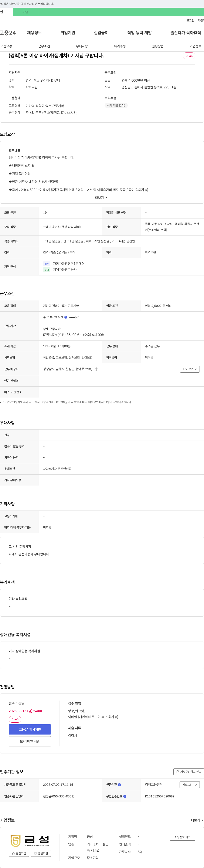Expand the 더보기 section under 직무내용
Viewport: 204px width, 868px height.
tap(101, 197)
